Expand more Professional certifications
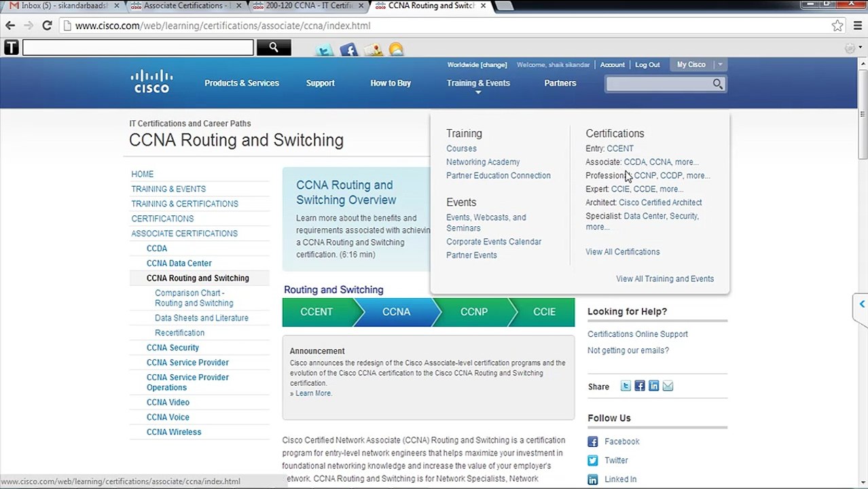The image size is (868, 489). coord(698,176)
